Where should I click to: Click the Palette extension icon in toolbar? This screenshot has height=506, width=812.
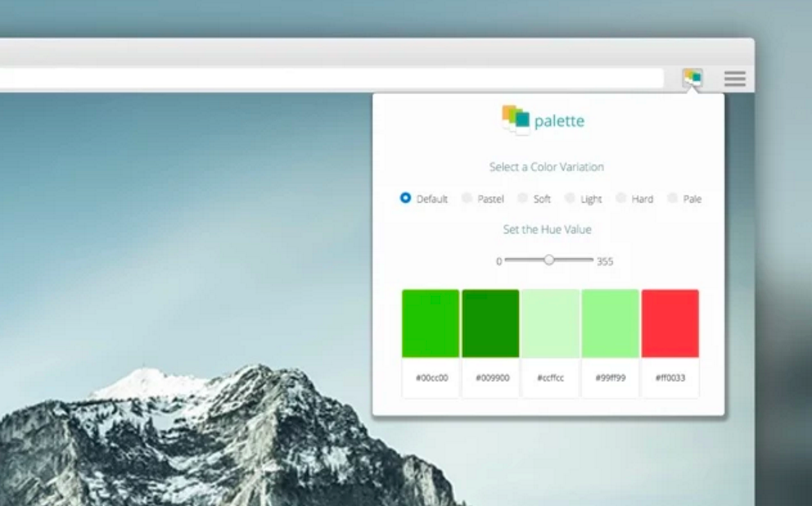[692, 78]
